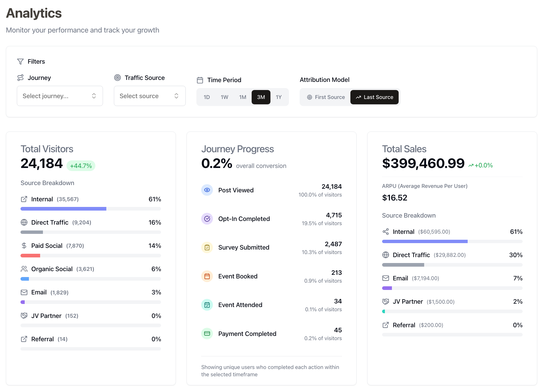This screenshot has height=392, width=542.
Task: Switch time period to 1Y
Action: [x=279, y=97]
